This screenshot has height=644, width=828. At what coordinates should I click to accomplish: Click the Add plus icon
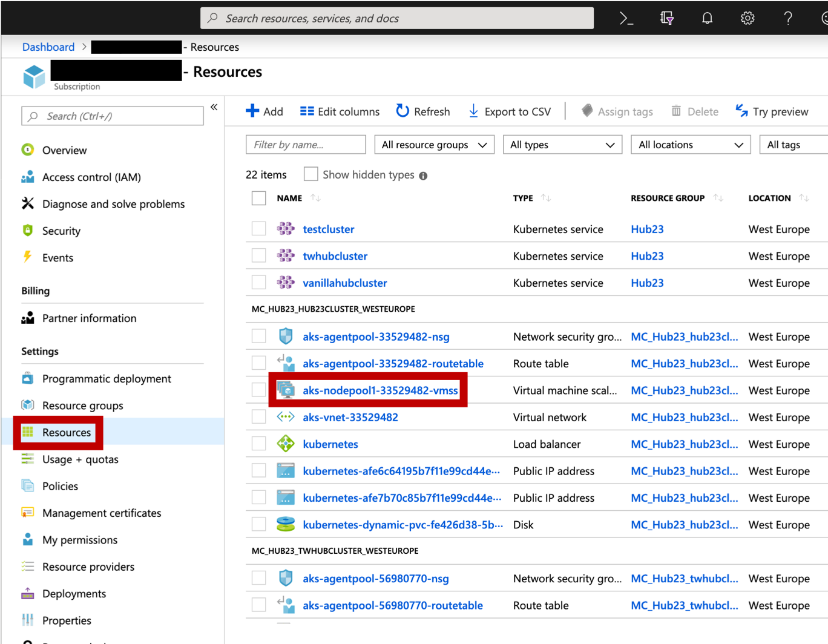click(x=252, y=111)
